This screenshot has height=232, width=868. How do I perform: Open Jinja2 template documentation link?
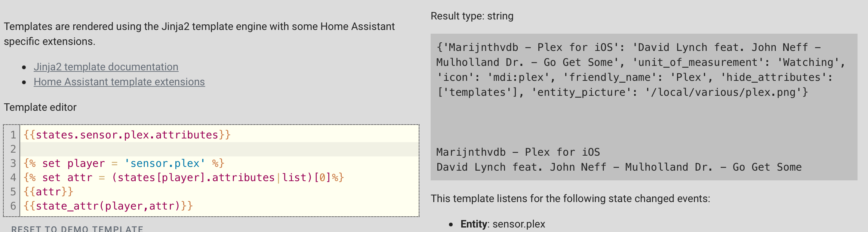click(x=106, y=67)
